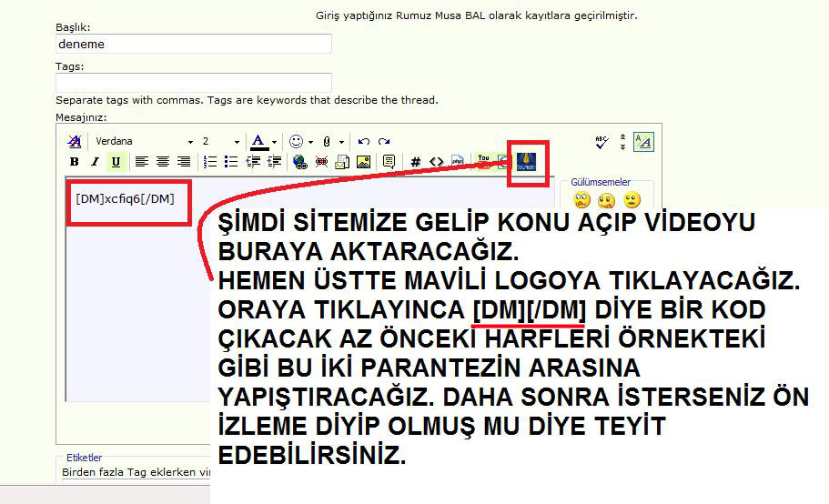
Task: Click the Insert Link globe icon
Action: pos(300,162)
